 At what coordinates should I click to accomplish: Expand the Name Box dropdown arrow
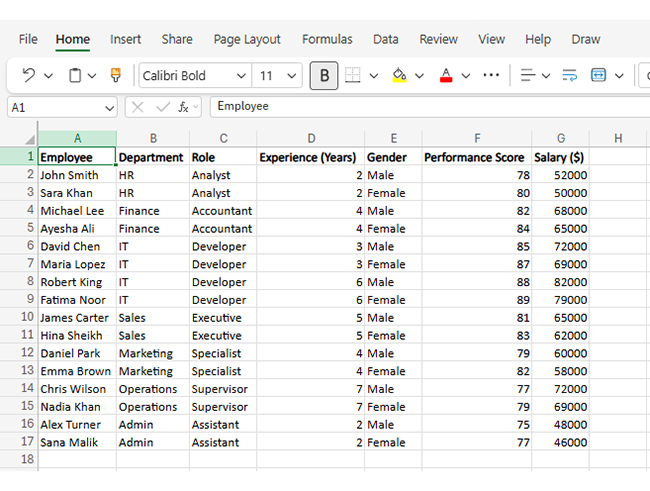[109, 109]
